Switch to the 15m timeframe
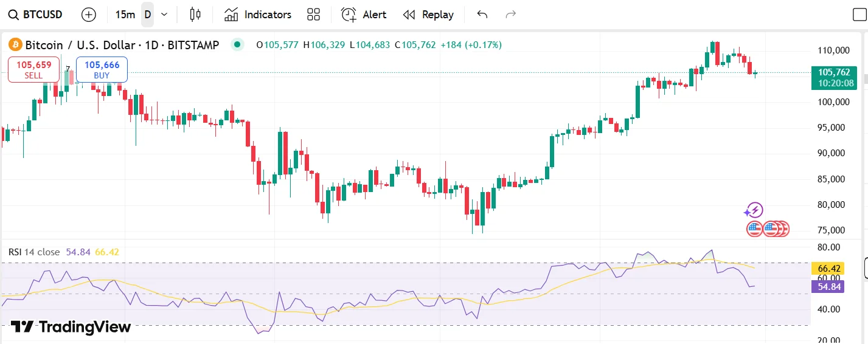Screen dimensions: 868x344 [125, 15]
